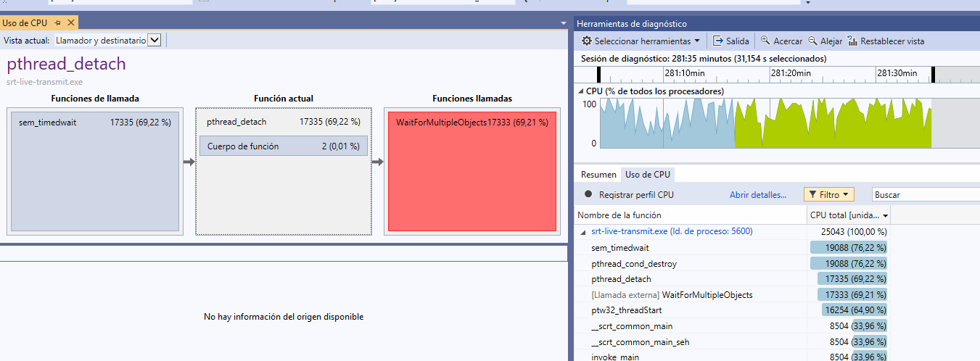Click the green selected region of CPU graph
Screen dimensions: 980x361
(x=833, y=124)
